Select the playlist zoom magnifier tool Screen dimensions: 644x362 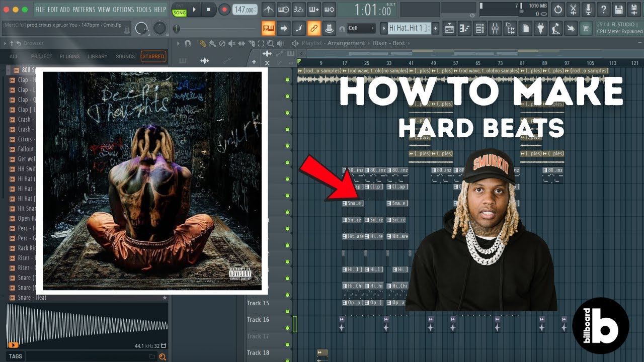[x=271, y=43]
